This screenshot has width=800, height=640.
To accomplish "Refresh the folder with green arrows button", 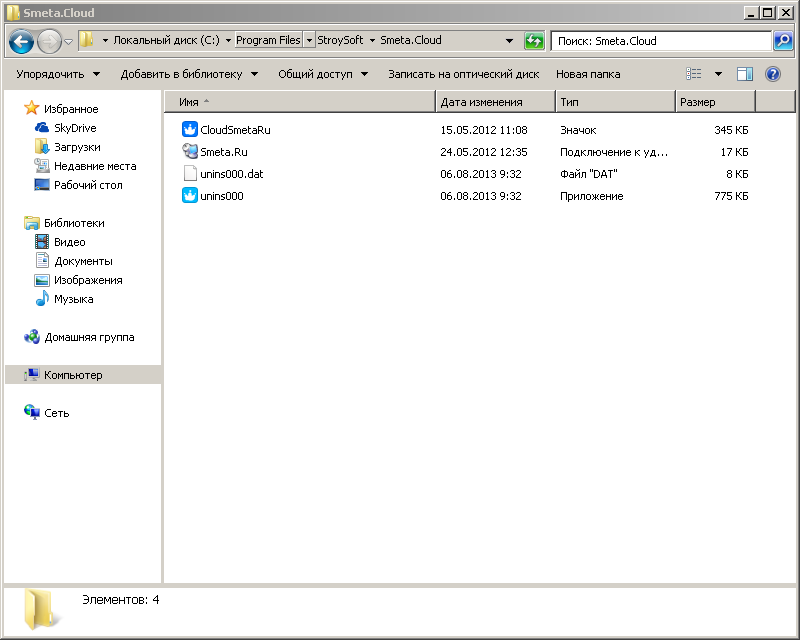I will pyautogui.click(x=534, y=40).
